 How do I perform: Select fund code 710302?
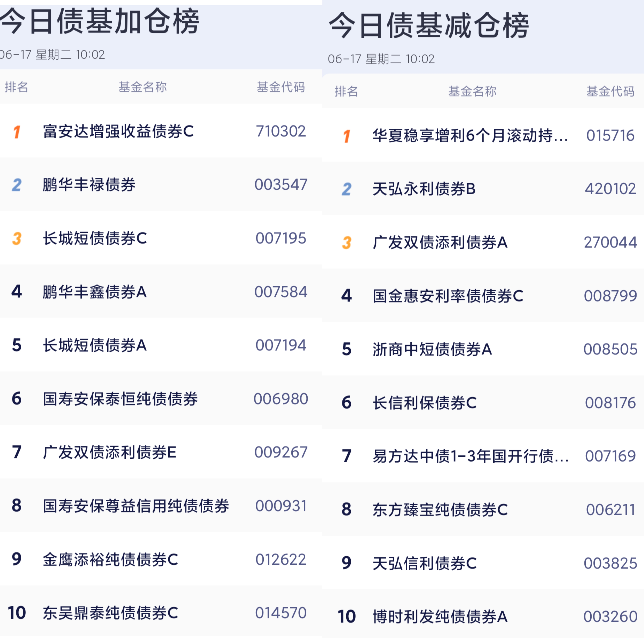pos(281,131)
